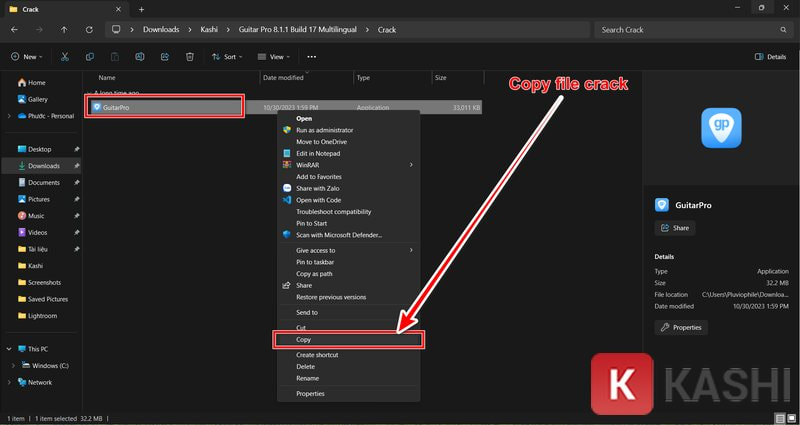Open the Sort dropdown
Image resolution: width=800 pixels, height=425 pixels.
point(227,57)
